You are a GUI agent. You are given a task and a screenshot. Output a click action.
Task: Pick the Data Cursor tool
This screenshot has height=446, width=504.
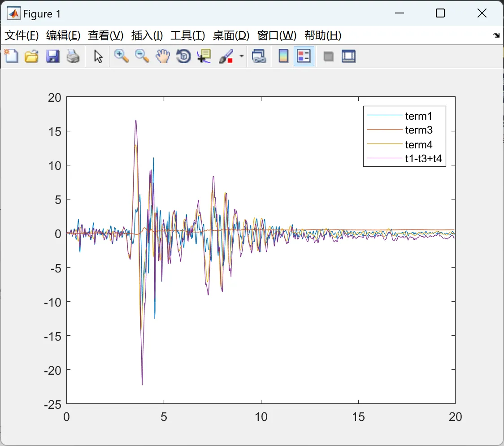pos(204,56)
